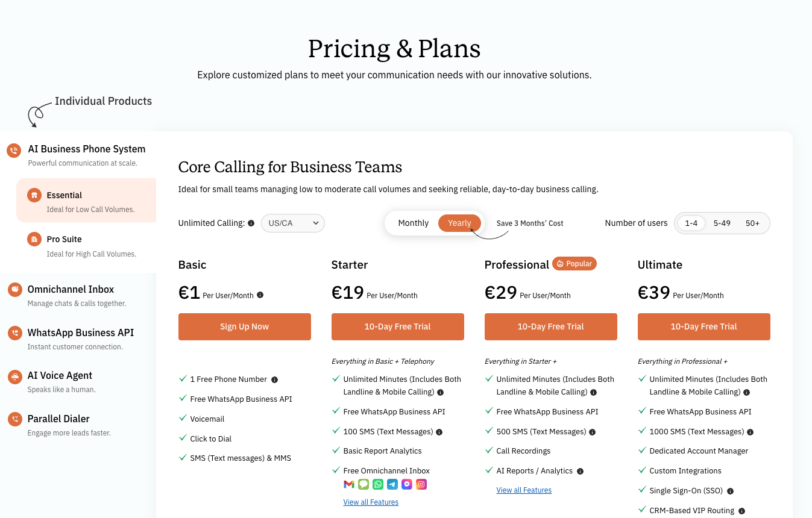Select Yearly billing option
The image size is (812, 518).
click(x=459, y=223)
